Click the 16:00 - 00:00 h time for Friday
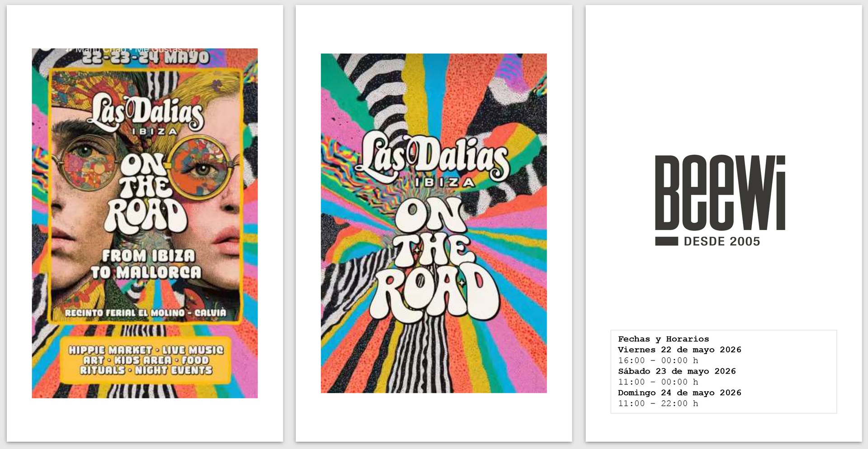Image resolution: width=868 pixels, height=449 pixels. [x=658, y=360]
